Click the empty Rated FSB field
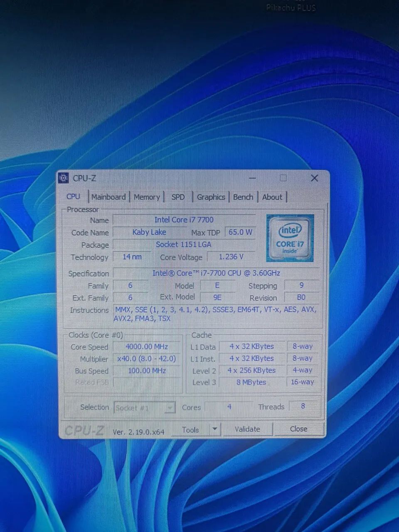Viewport: 399px width, 532px height. [x=146, y=382]
